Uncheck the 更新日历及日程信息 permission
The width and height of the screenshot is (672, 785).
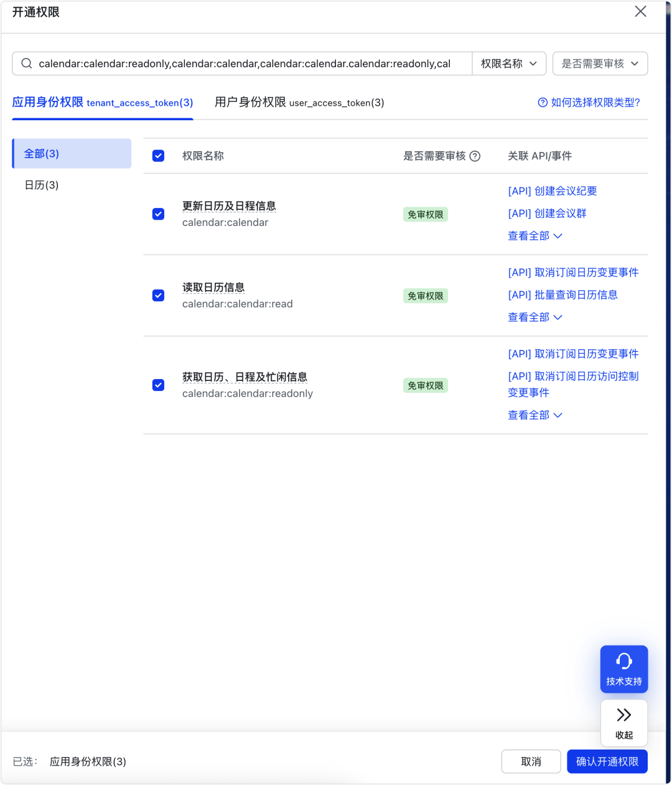coord(158,214)
